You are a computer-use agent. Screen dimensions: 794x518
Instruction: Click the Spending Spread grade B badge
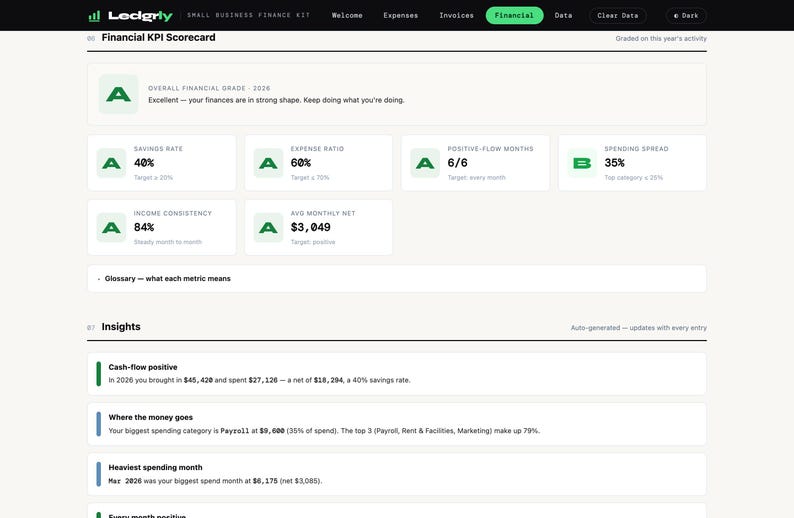582,163
